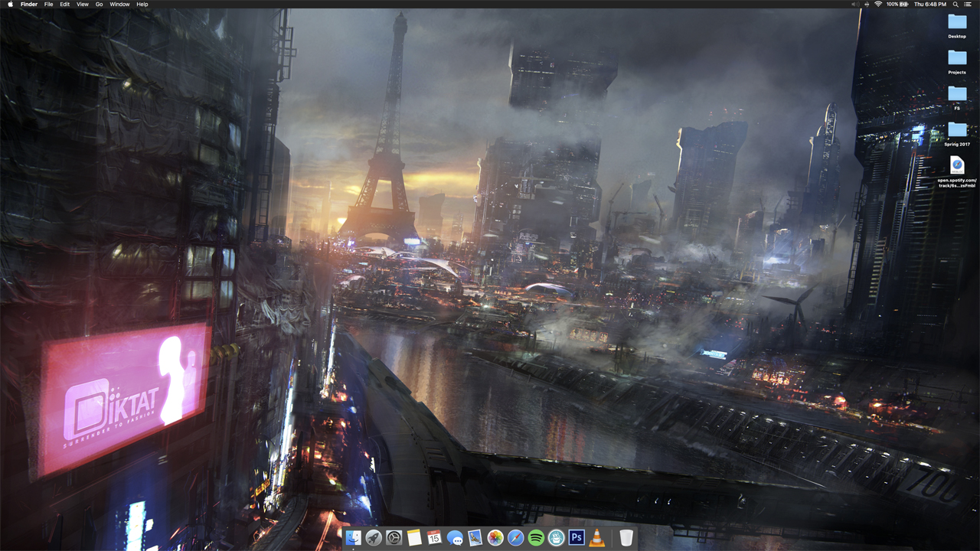Click the Thu 6:48 PM clock

(930, 4)
